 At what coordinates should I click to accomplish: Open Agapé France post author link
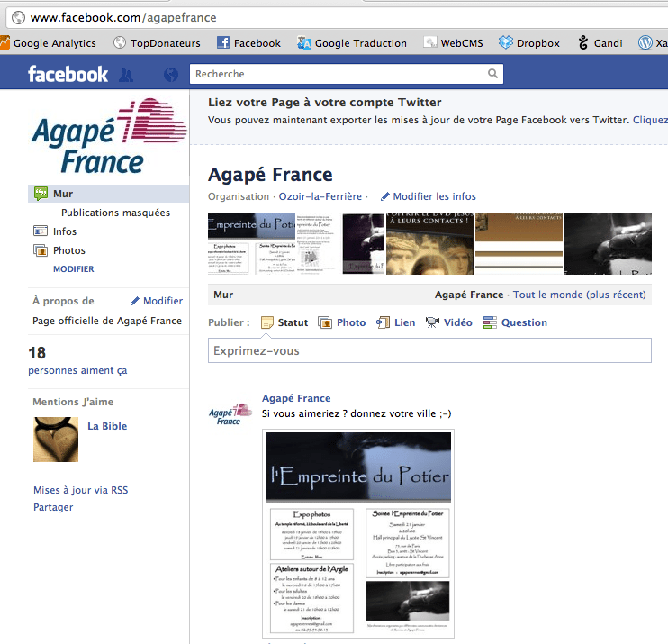point(296,398)
